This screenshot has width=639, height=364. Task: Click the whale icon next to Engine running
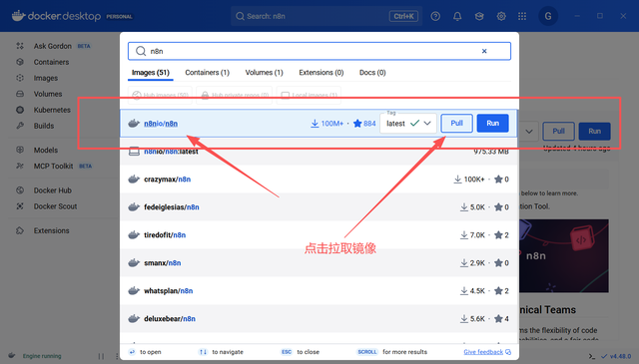click(x=12, y=355)
